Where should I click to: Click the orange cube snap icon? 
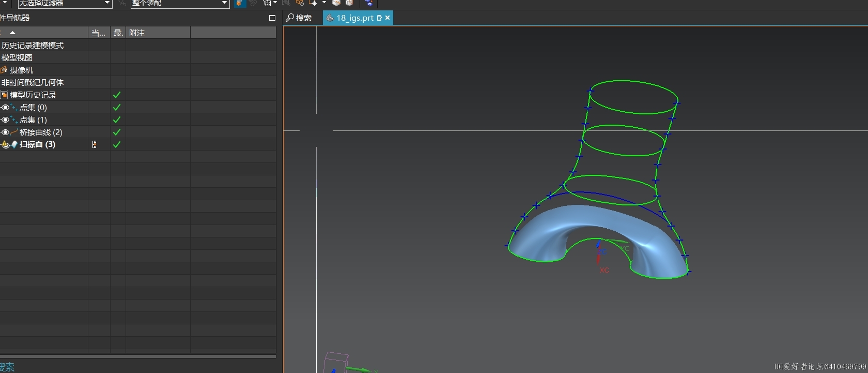coord(300,3)
